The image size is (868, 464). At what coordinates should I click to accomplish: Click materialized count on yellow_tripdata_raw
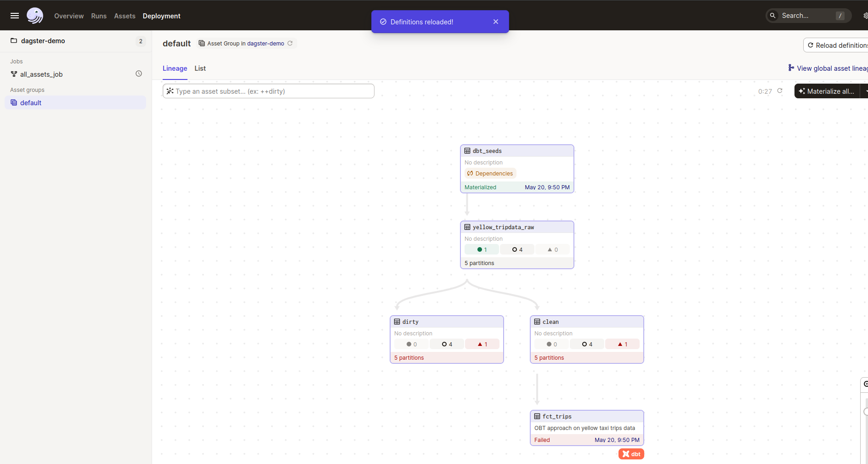482,249
